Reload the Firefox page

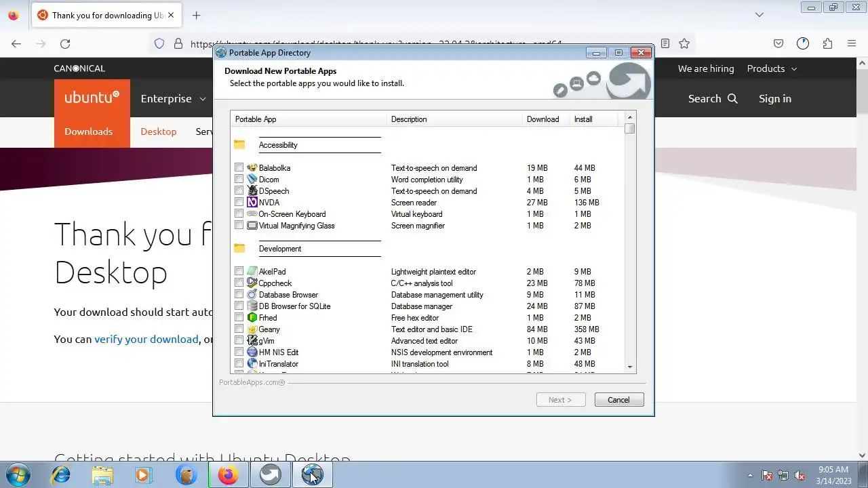pos(65,43)
